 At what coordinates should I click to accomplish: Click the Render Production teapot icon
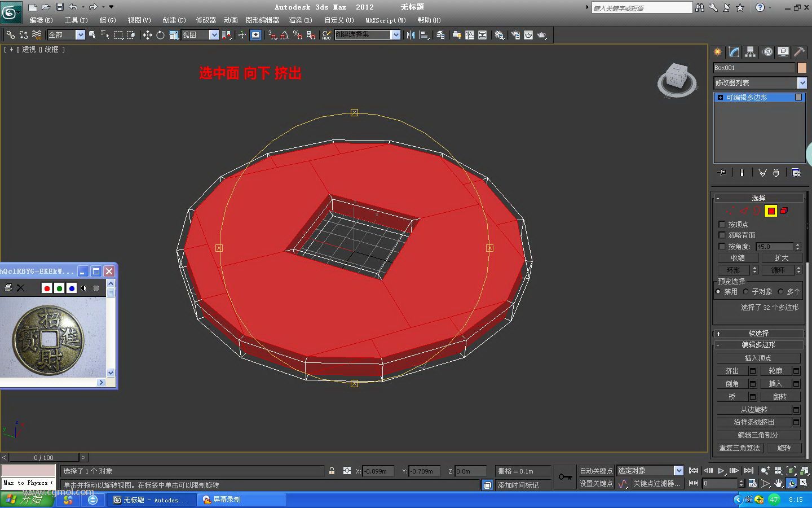pyautogui.click(x=542, y=35)
